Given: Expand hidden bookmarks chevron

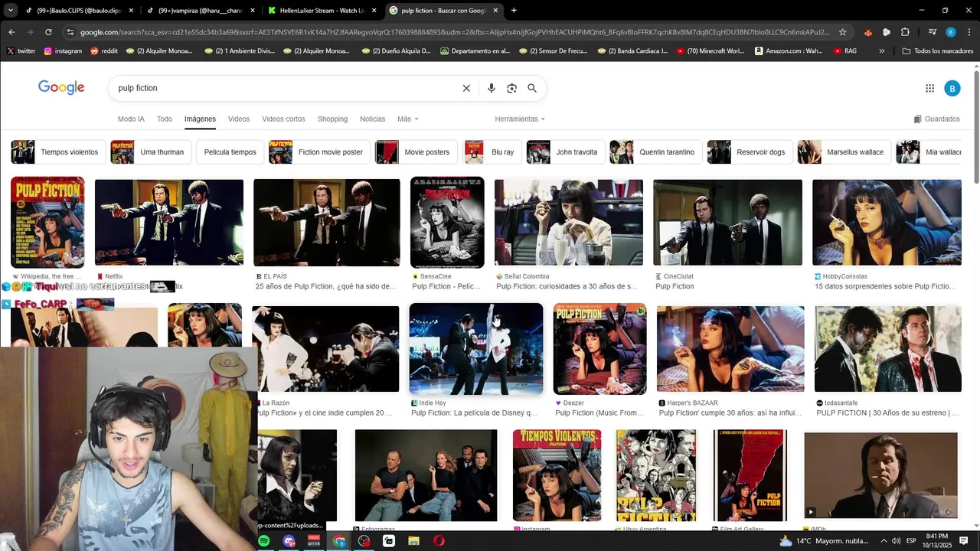Looking at the screenshot, I should (882, 51).
